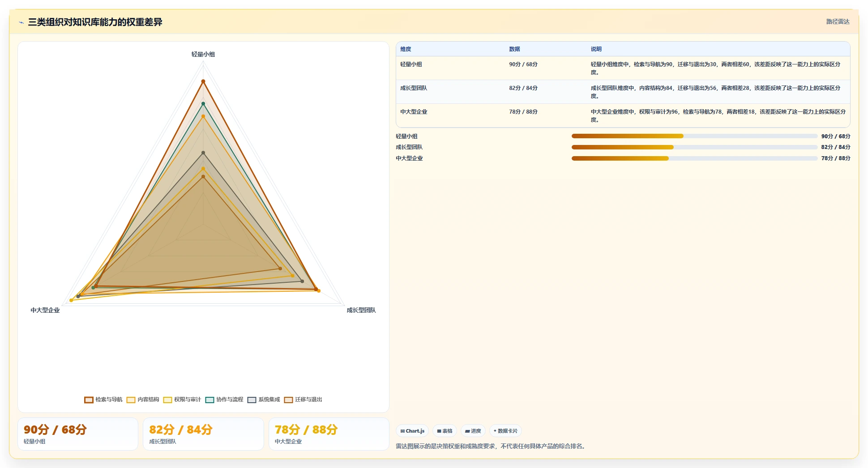Click the 中大型企业 label left of progress bar

[x=409, y=158]
